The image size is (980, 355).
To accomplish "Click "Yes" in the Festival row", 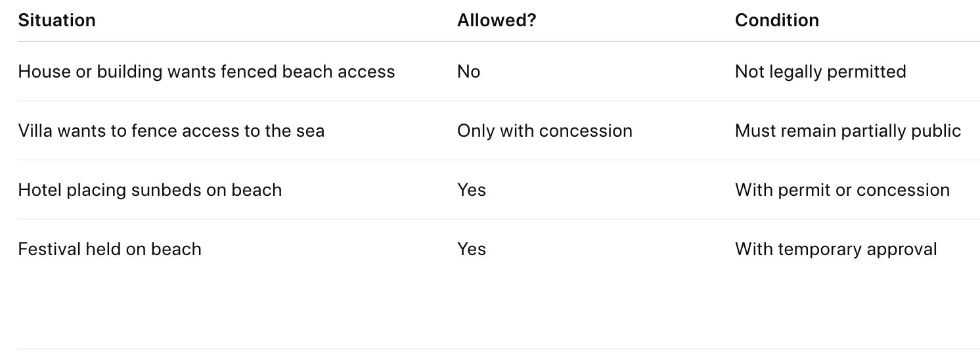I will (471, 249).
